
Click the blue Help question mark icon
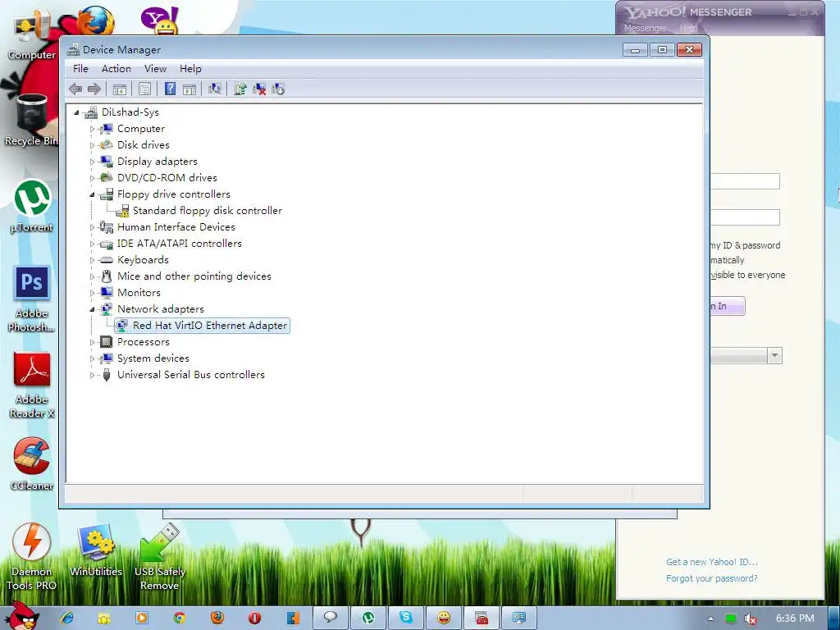pyautogui.click(x=170, y=89)
